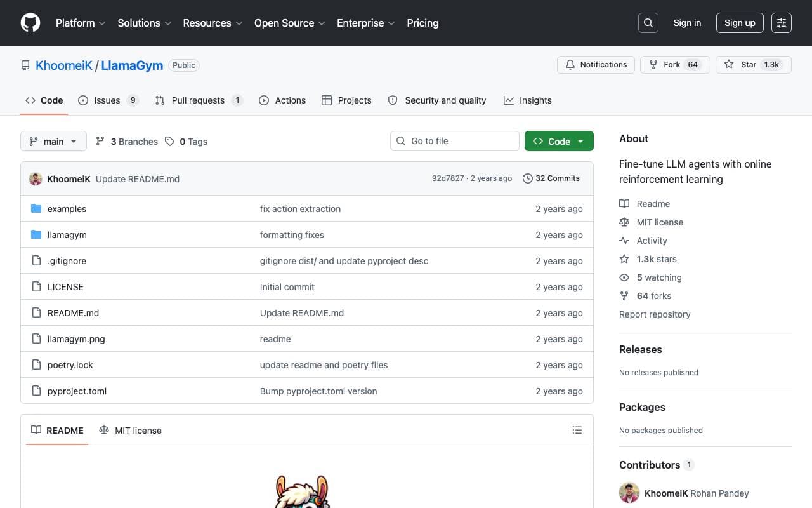Expand the Enterprise menu
This screenshot has height=508, width=812.
366,23
